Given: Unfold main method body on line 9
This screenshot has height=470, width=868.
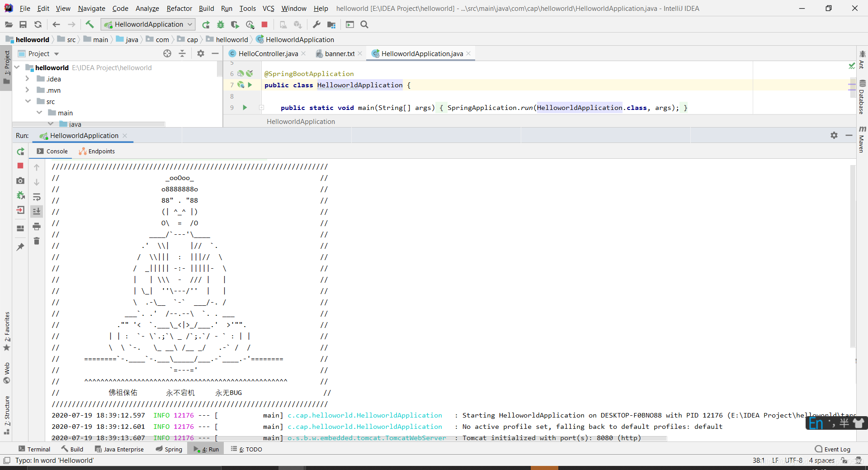Looking at the screenshot, I should 261,108.
